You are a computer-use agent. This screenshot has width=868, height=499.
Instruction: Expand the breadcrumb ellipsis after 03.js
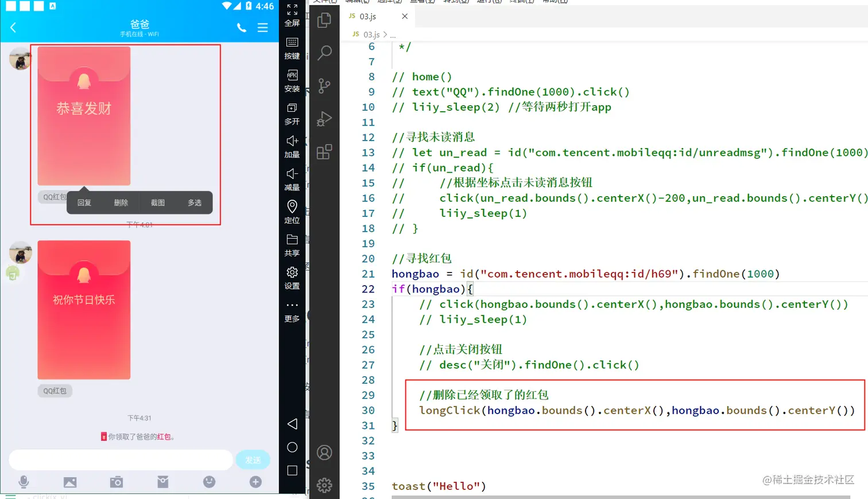393,35
